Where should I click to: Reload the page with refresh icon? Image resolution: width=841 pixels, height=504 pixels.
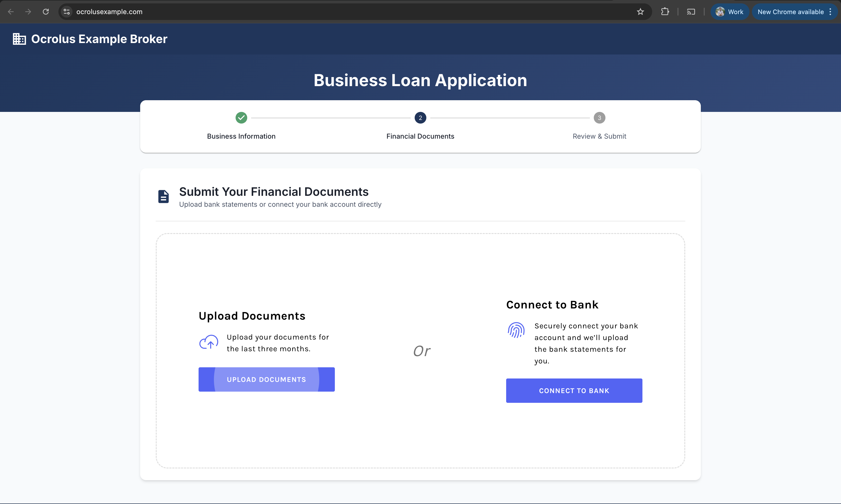coord(46,12)
